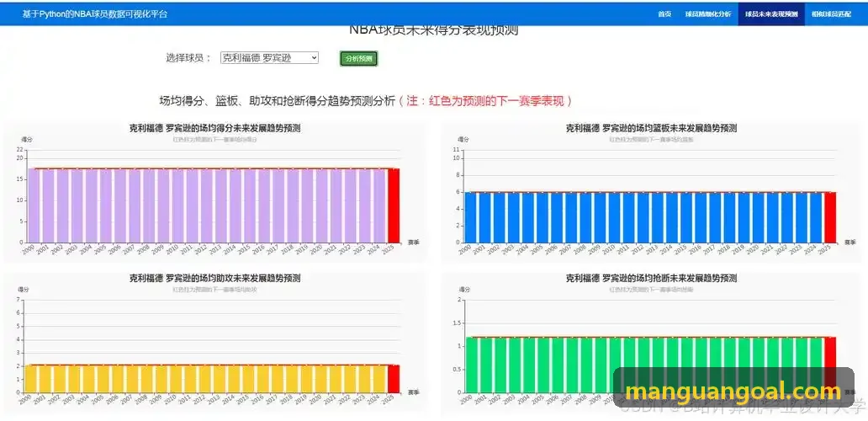This screenshot has height=421, width=868.
Task: Select the 2010 purple bar in 场均得分 chart
Action: [177, 205]
